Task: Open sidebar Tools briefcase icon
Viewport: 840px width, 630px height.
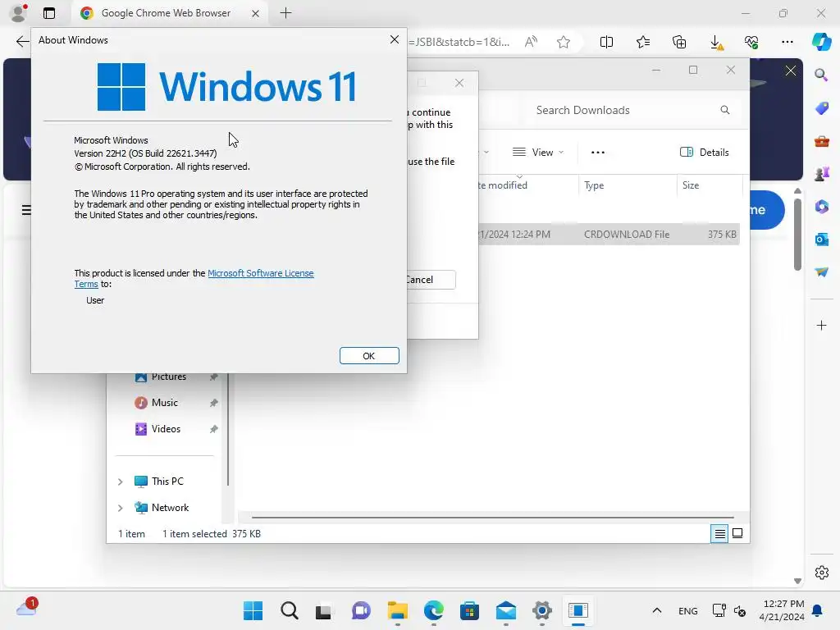Action: click(821, 141)
